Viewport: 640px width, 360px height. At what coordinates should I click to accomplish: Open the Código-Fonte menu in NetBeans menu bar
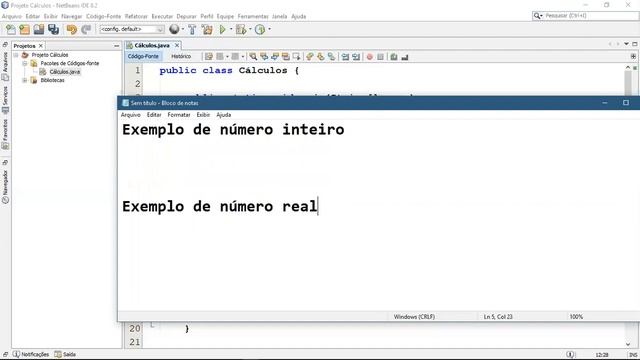(x=103, y=16)
